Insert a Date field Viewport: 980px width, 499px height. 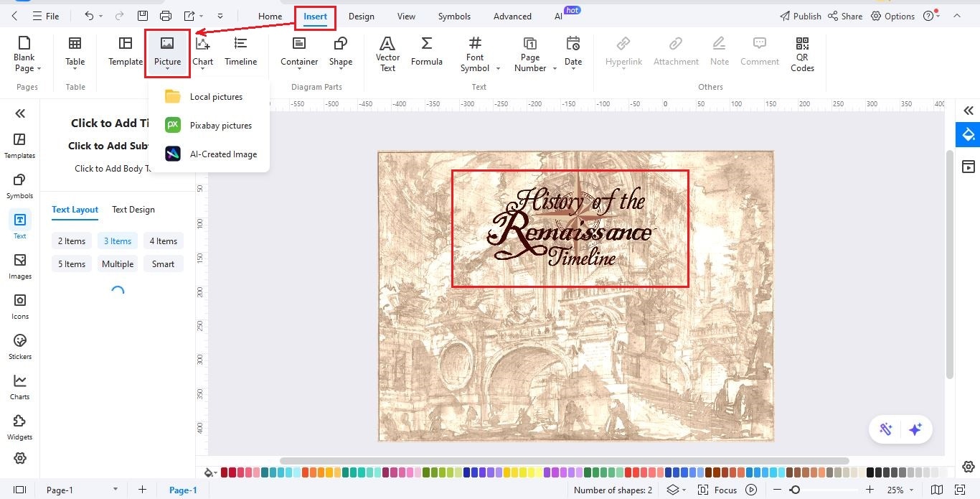pyautogui.click(x=573, y=54)
